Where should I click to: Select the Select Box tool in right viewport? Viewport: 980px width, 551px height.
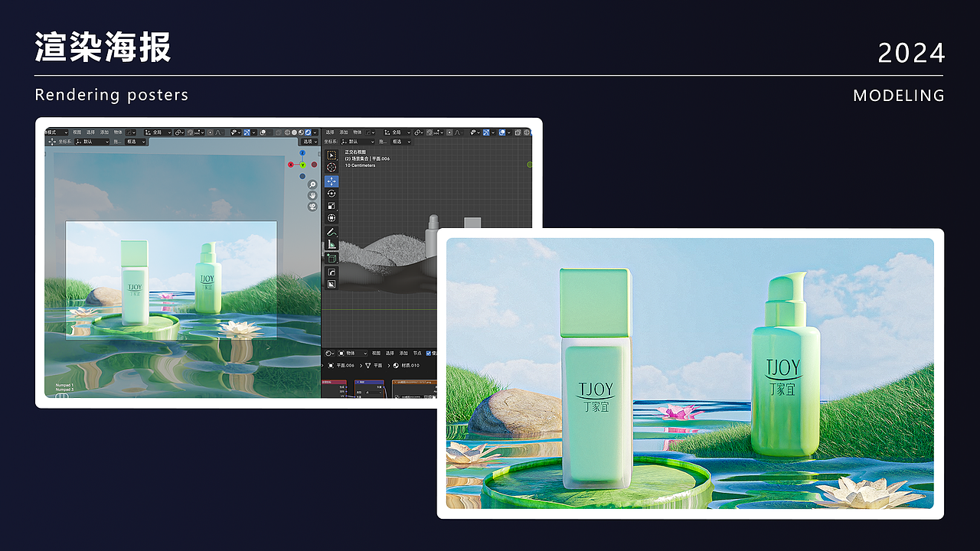click(332, 155)
